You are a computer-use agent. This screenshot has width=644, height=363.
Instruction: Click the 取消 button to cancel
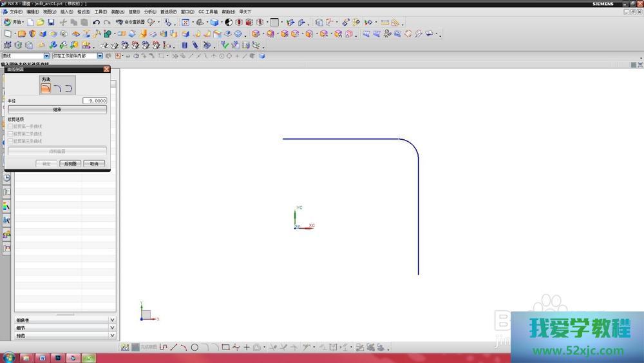(x=94, y=164)
